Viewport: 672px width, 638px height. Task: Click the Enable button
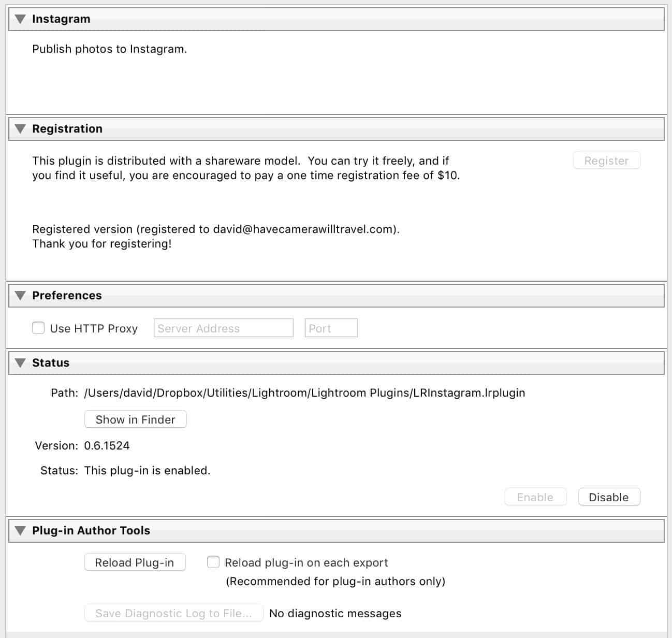coord(535,497)
